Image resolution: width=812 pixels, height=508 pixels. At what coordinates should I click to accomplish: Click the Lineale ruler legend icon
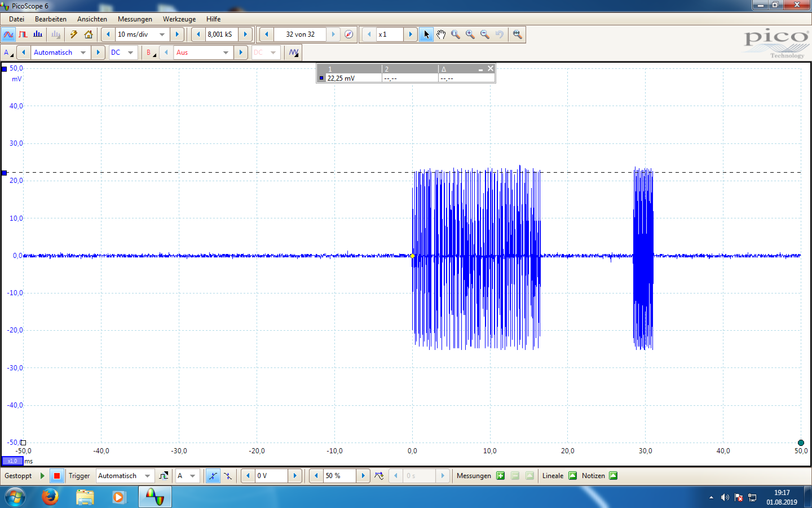pyautogui.click(x=572, y=476)
